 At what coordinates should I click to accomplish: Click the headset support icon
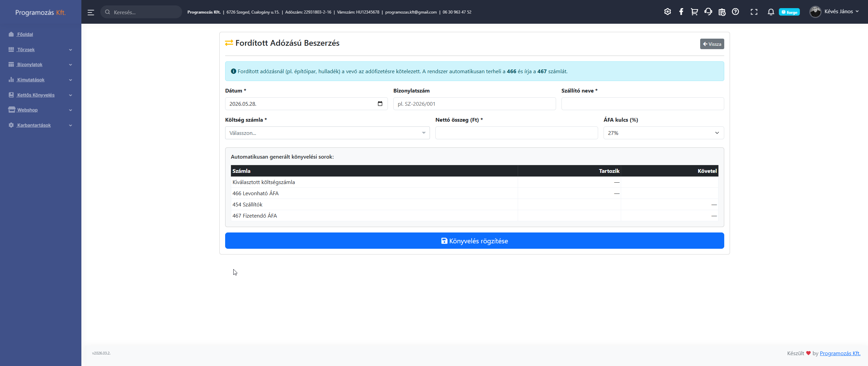pos(708,12)
